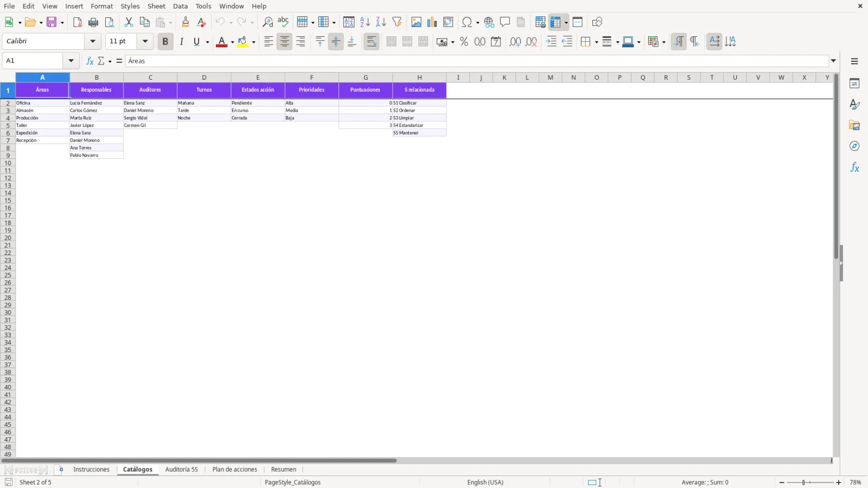
Task: Open the font size dropdown
Action: pos(145,41)
